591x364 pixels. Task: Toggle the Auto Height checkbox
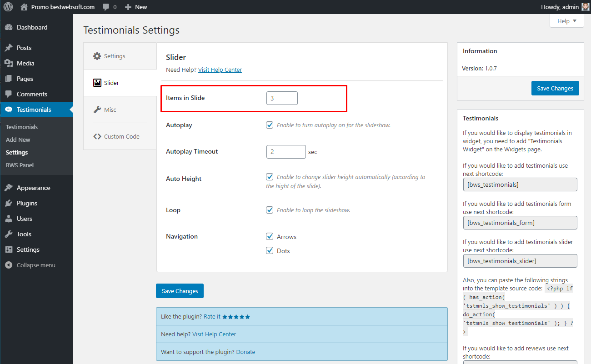click(270, 177)
